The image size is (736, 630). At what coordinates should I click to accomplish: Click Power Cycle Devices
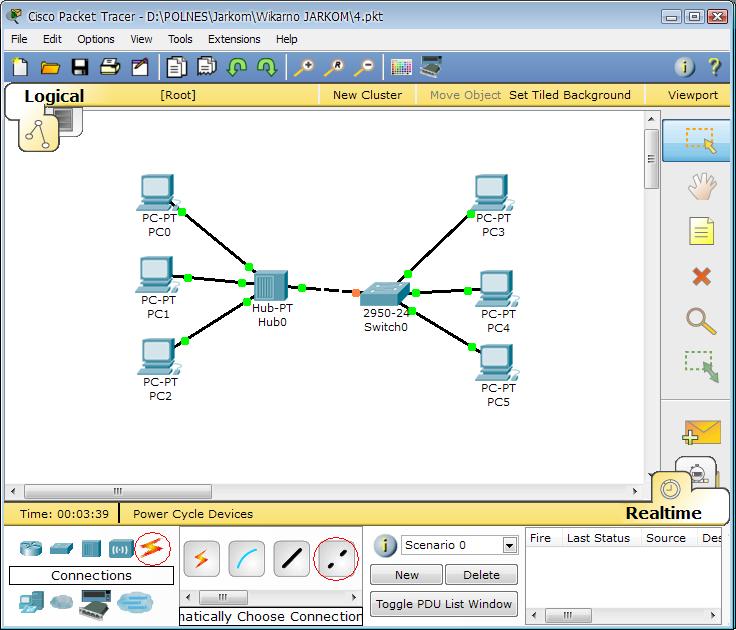point(193,514)
